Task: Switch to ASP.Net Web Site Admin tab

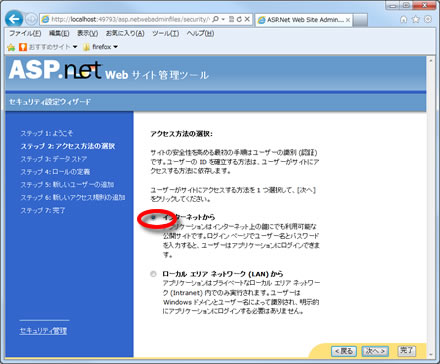Action: [x=304, y=20]
